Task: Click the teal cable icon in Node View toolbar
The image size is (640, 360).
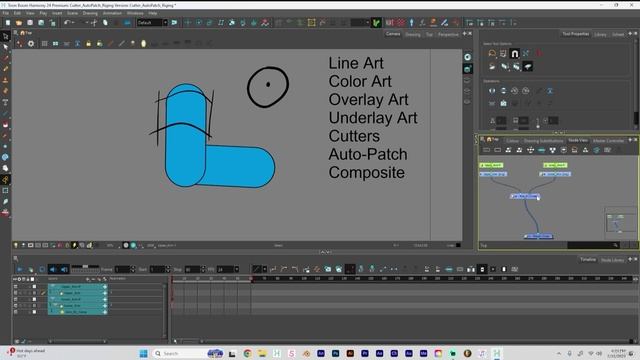Action: tap(541, 150)
